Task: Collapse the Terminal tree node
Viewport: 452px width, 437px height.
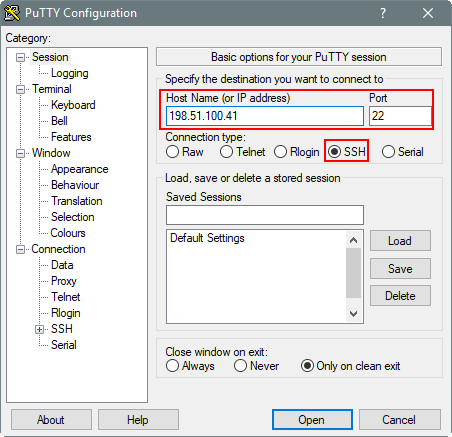Action: 20,90
